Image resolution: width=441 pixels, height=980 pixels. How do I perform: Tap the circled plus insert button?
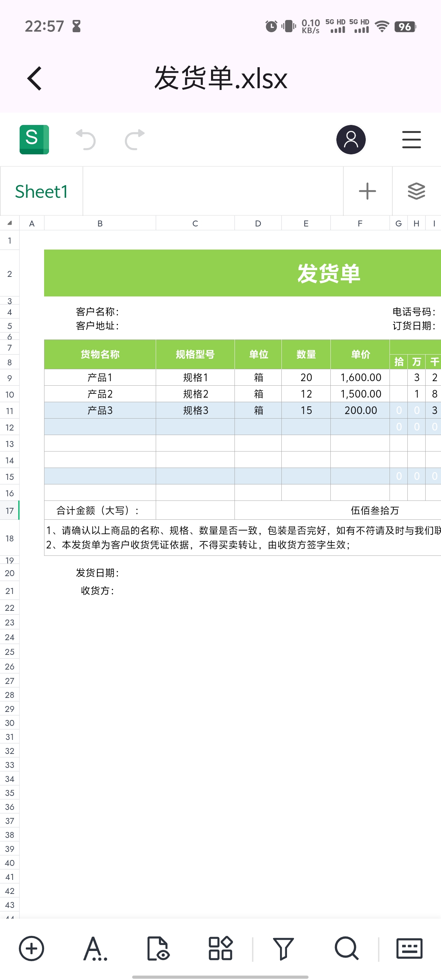tap(31, 948)
